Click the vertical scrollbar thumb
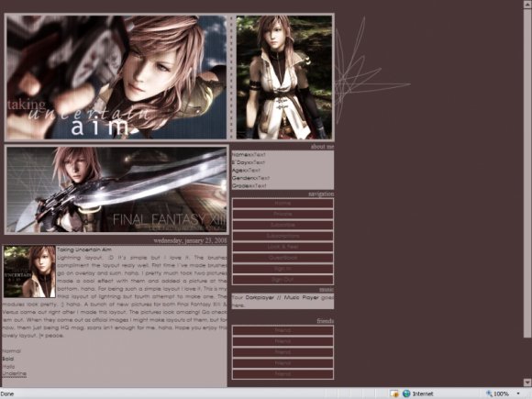 (x=527, y=173)
